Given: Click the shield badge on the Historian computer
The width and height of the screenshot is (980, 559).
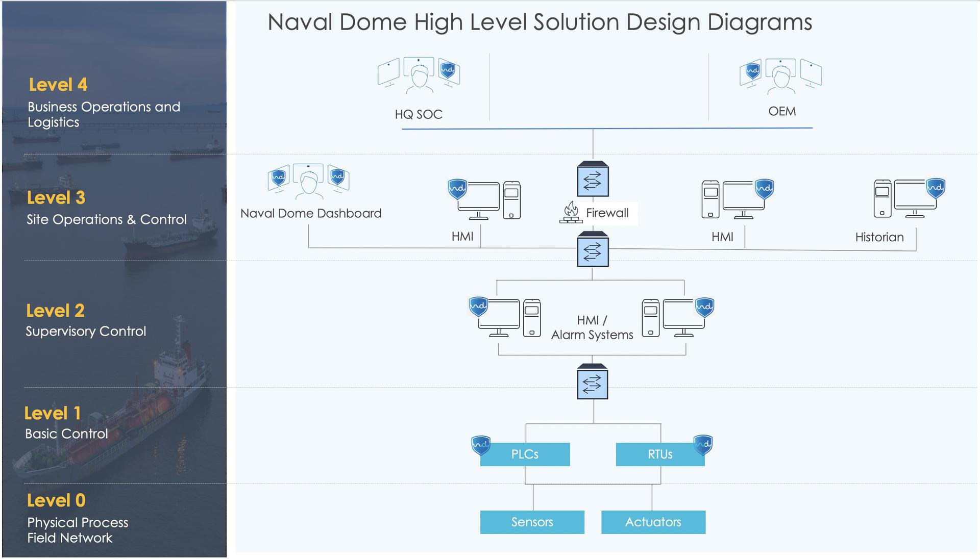Looking at the screenshot, I should click(936, 188).
